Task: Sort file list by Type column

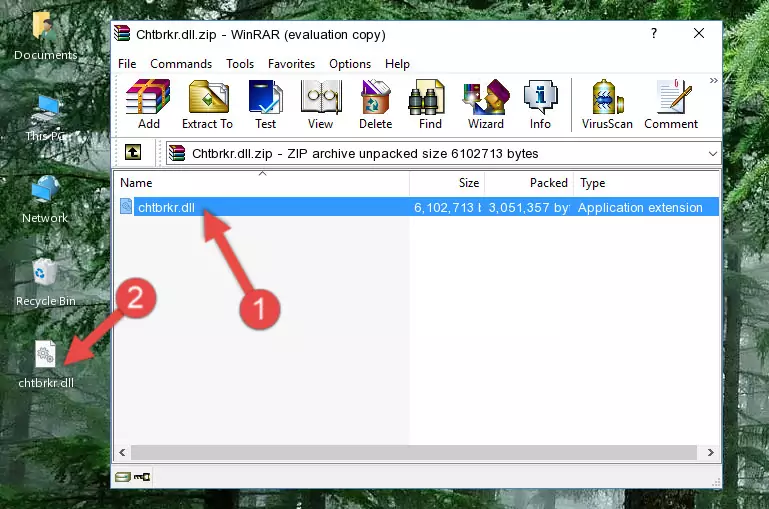Action: click(x=646, y=183)
